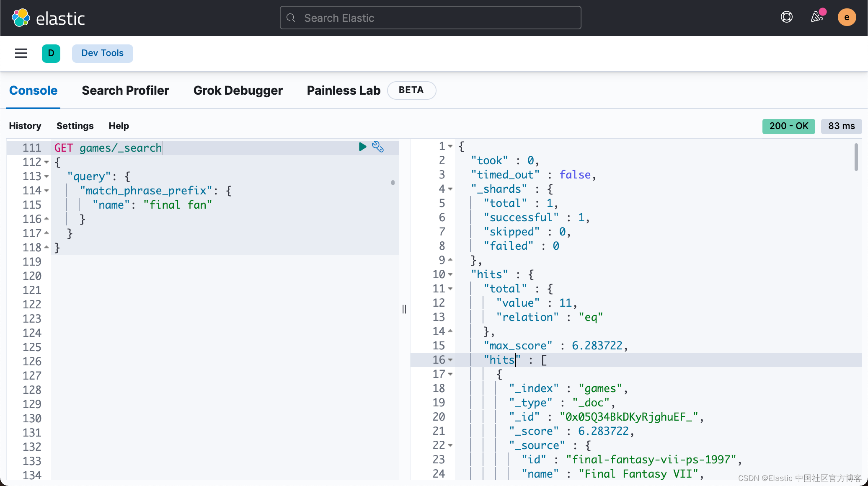868x486 pixels.
Task: Open the hamburger navigation menu
Action: click(21, 53)
